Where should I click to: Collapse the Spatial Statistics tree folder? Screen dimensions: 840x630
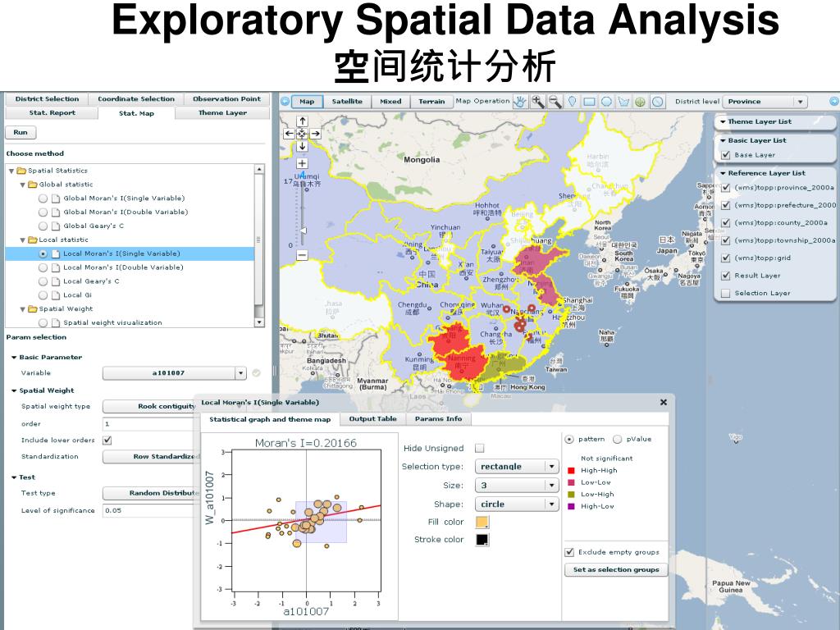pos(11,171)
